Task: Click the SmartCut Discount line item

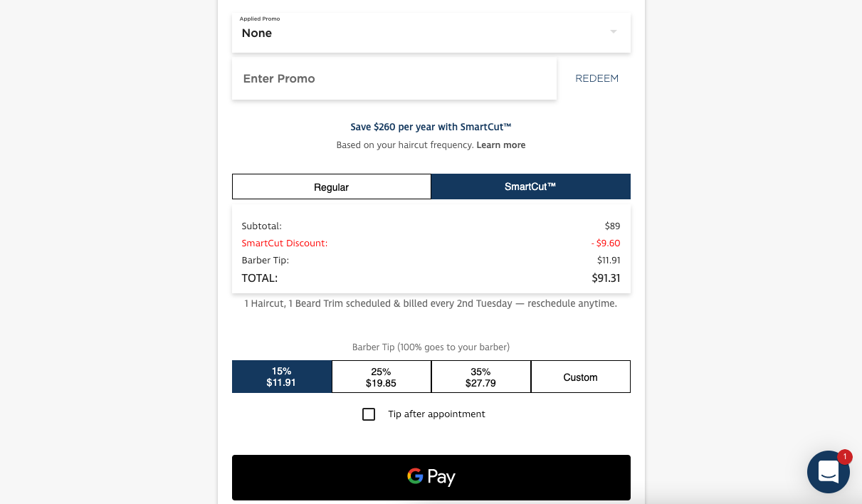Action: point(431,243)
